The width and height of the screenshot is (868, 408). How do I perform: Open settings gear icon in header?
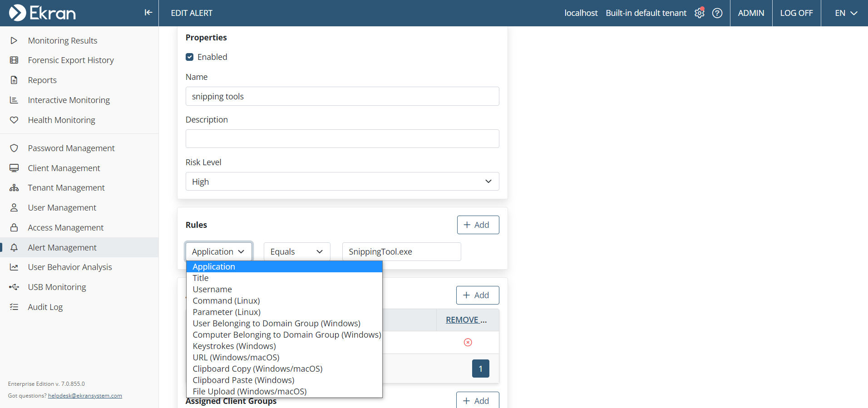point(699,13)
